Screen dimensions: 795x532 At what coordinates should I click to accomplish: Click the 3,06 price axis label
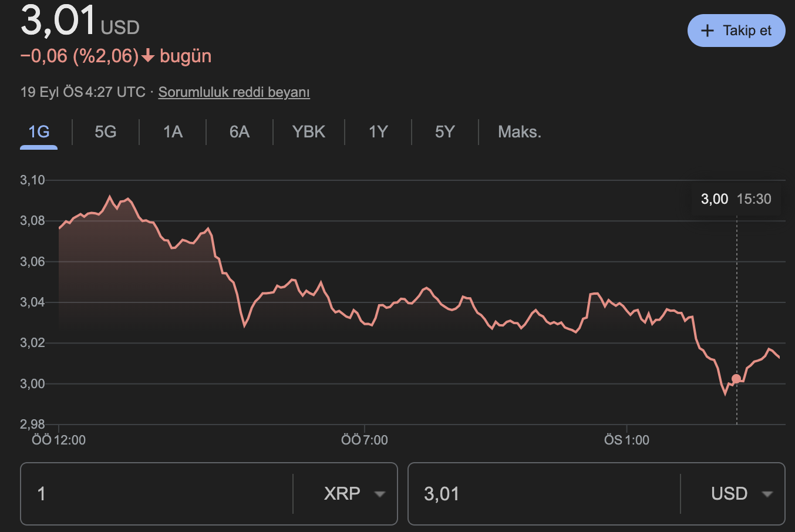click(32, 262)
